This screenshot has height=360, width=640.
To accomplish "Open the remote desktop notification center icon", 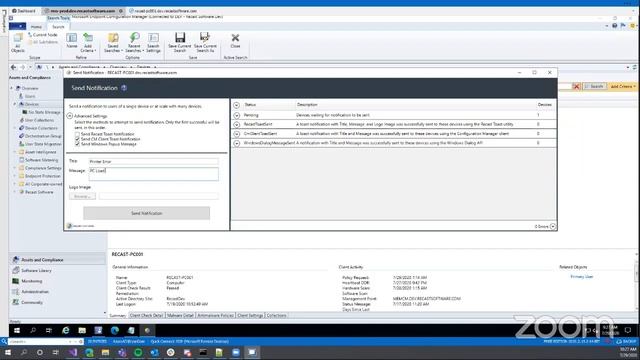I will click(x=628, y=330).
